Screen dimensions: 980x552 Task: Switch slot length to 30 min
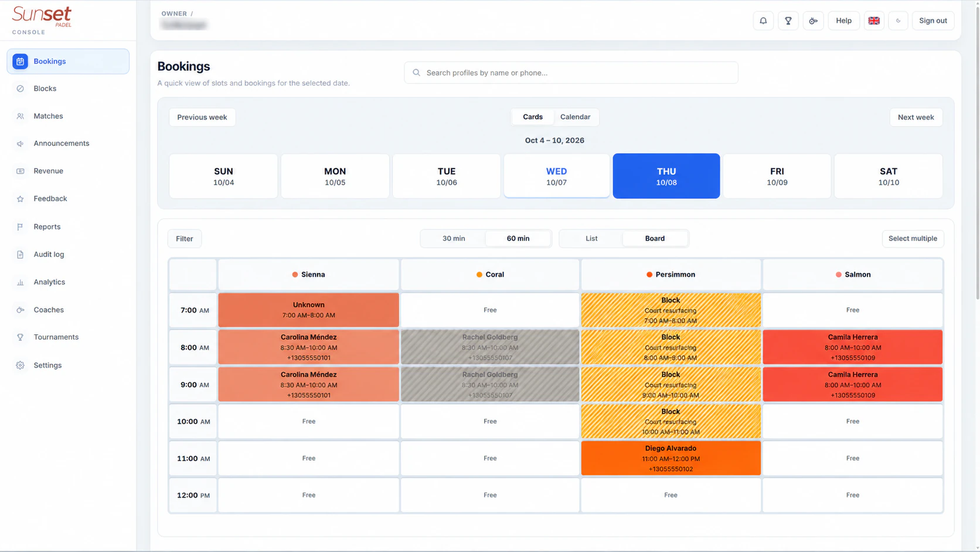(454, 238)
